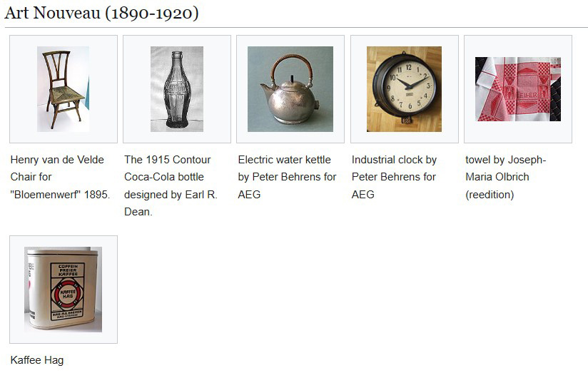Click "Henry van de Velde" in chair caption
588x383 pixels.
tap(57, 160)
